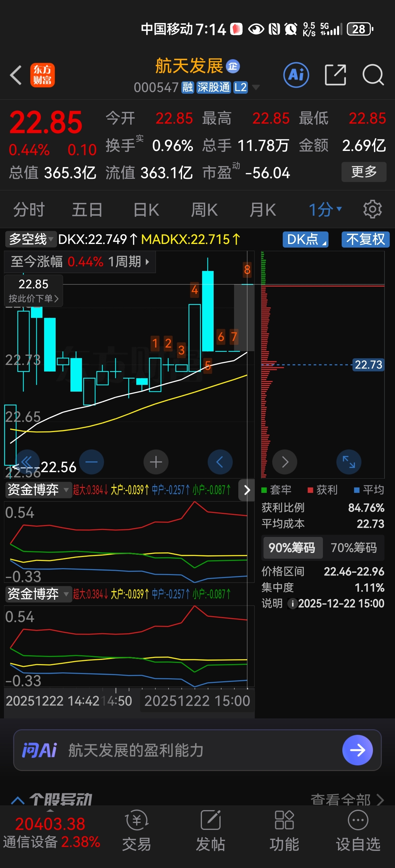
Task: Switch to 月K tab
Action: (x=263, y=209)
